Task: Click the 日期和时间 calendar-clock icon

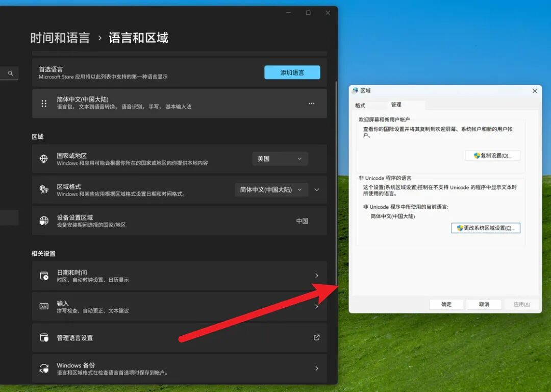Action: [x=44, y=276]
